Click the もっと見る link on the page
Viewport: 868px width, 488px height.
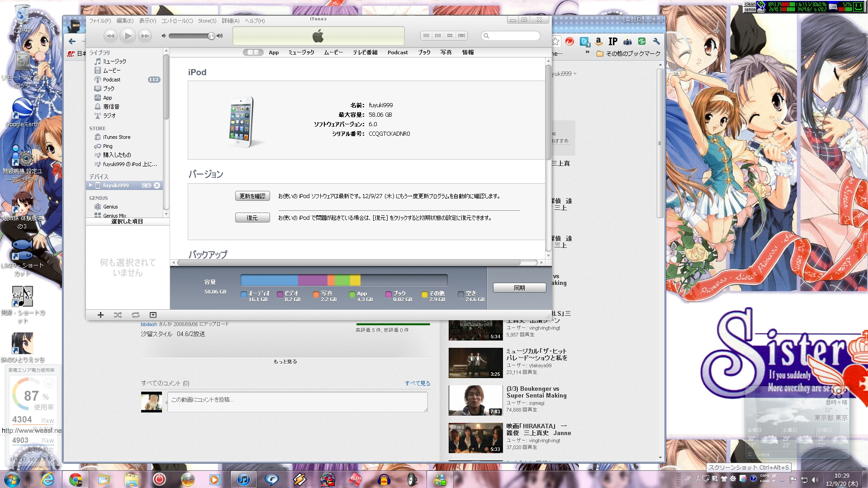point(285,362)
